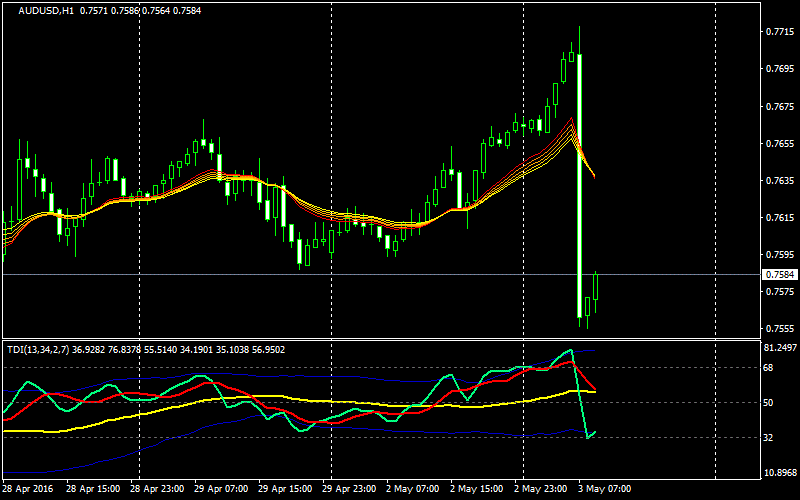Click the highlighted 0.7584 current price tag
800x500 pixels.
coord(779,274)
